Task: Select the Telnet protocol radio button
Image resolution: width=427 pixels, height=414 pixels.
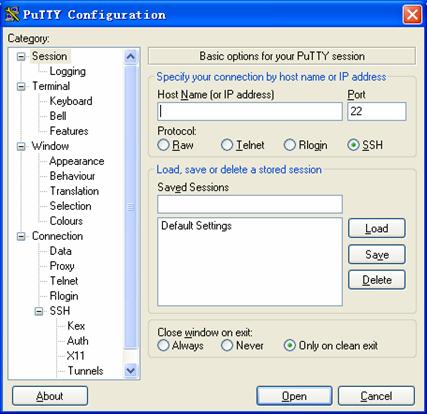Action: pos(227,145)
